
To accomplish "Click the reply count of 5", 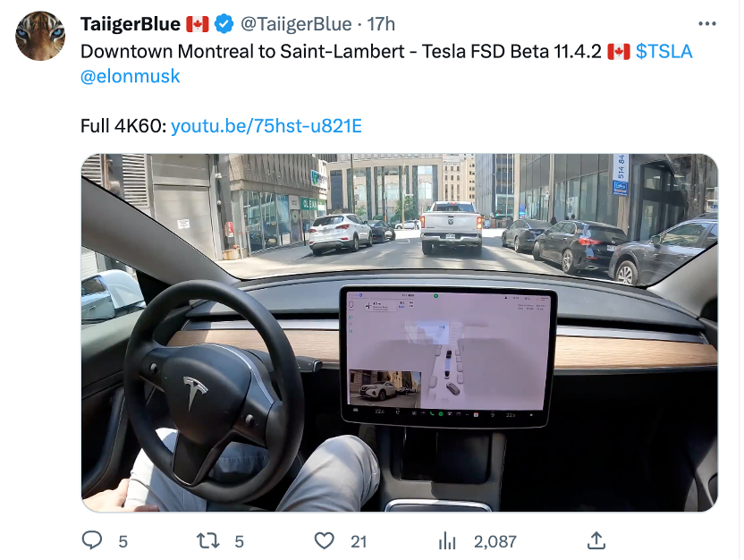I will pyautogui.click(x=123, y=541).
